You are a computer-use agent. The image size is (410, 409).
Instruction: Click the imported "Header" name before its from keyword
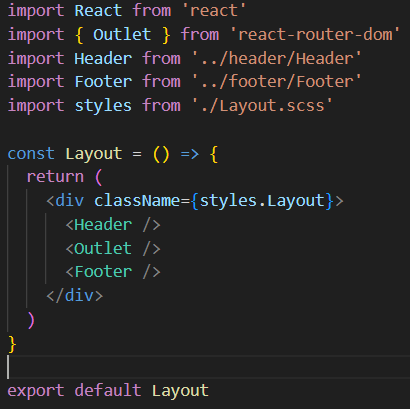point(103,58)
